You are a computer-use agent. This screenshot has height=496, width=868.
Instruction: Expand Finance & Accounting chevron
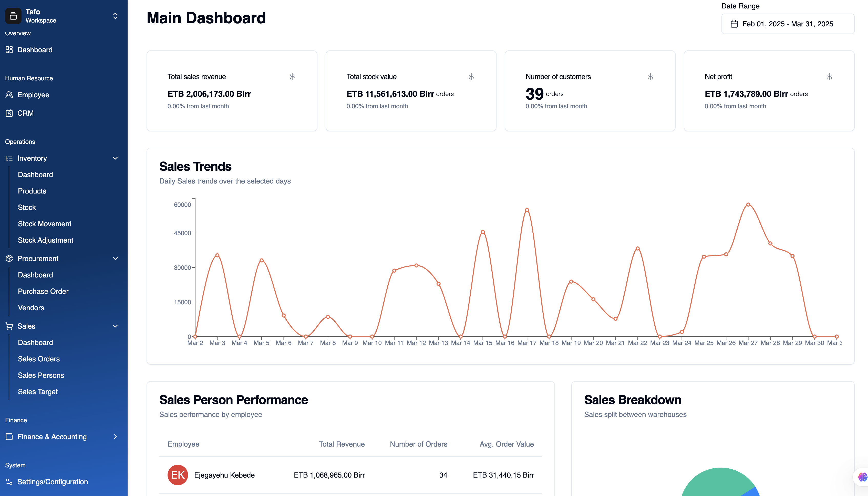[115, 437]
